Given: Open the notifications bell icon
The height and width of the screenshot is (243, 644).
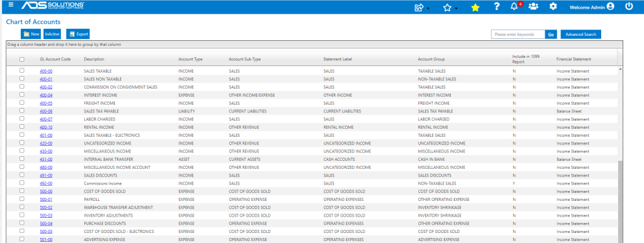Looking at the screenshot, I should tap(514, 6).
